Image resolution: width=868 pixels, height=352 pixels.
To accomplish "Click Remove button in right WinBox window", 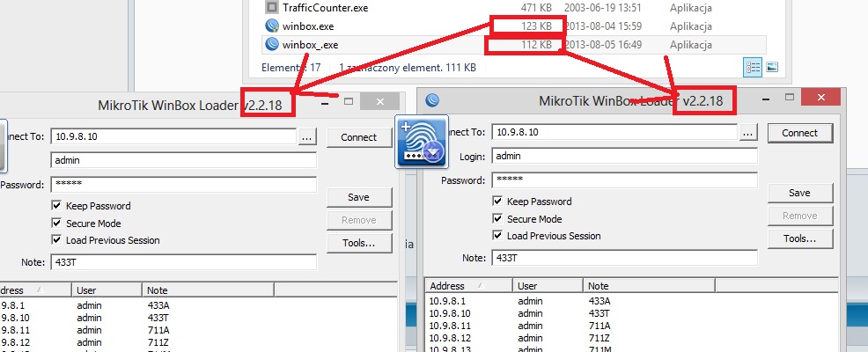I will click(x=800, y=216).
